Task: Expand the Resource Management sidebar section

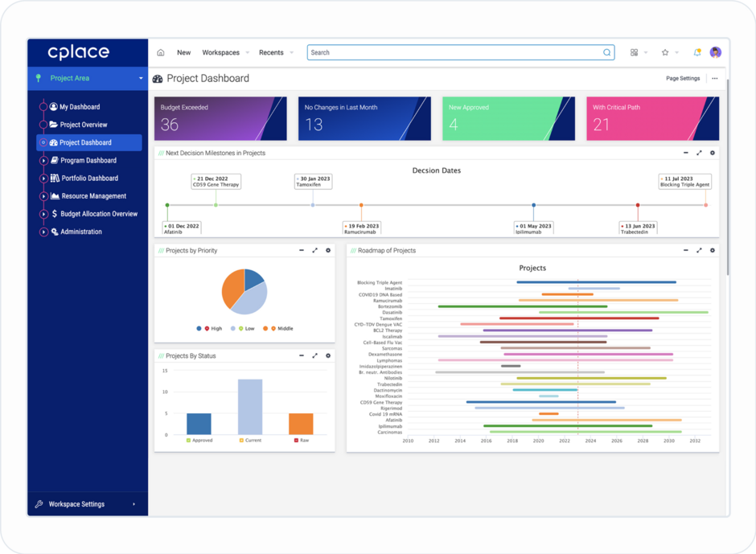Action: tap(43, 195)
